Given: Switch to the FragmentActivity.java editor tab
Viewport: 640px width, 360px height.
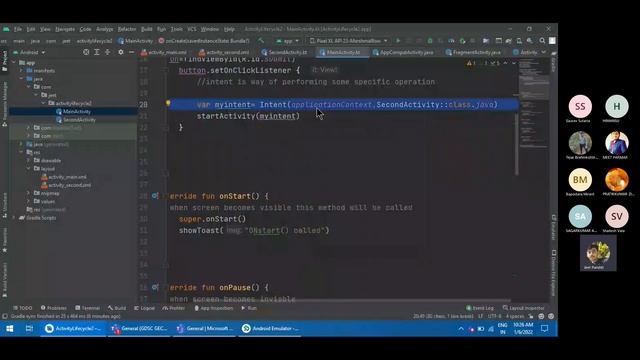Looking at the screenshot, I should (473, 52).
